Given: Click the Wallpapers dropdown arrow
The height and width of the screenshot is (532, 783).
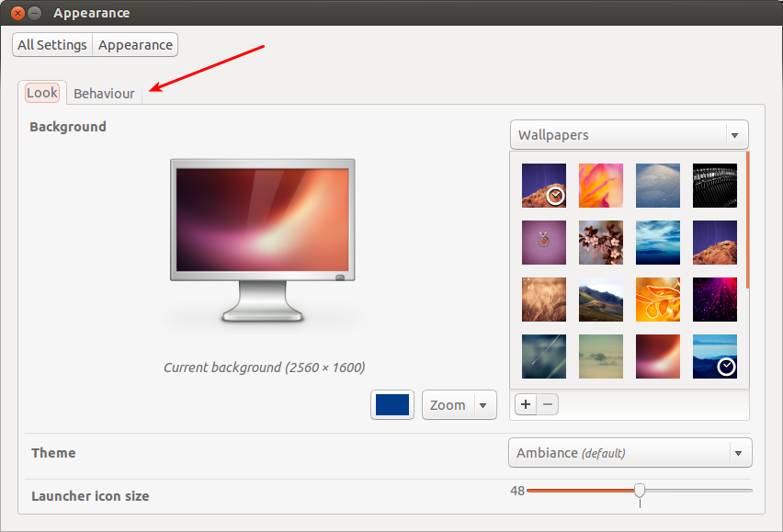Looking at the screenshot, I should pyautogui.click(x=734, y=135).
